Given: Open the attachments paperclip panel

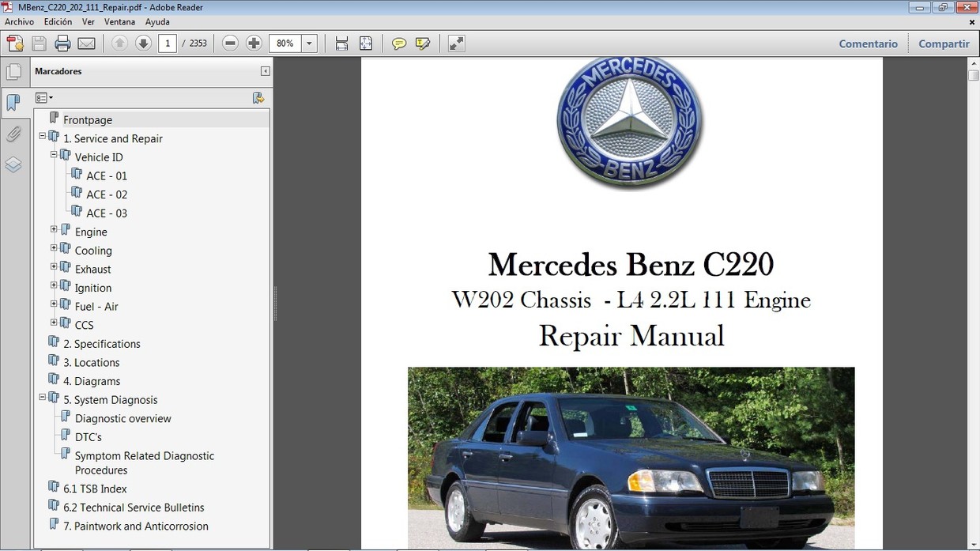Looking at the screenshot, I should tap(13, 134).
